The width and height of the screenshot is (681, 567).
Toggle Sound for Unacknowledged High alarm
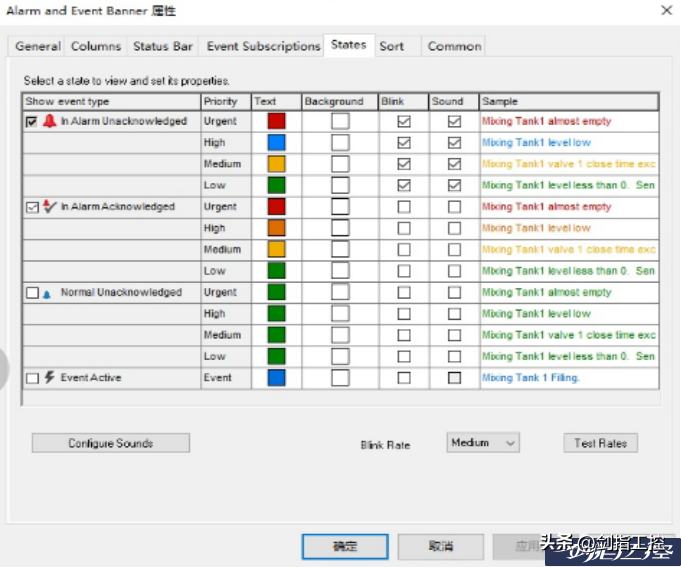tap(454, 143)
